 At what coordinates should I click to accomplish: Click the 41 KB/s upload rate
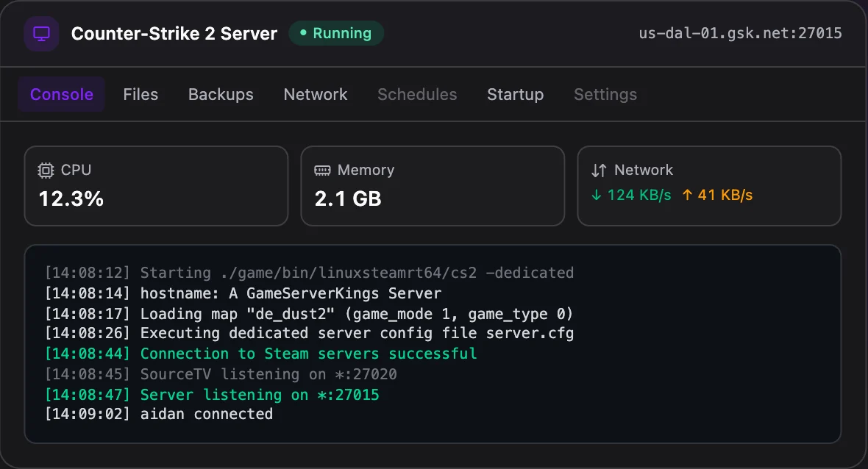click(x=725, y=196)
